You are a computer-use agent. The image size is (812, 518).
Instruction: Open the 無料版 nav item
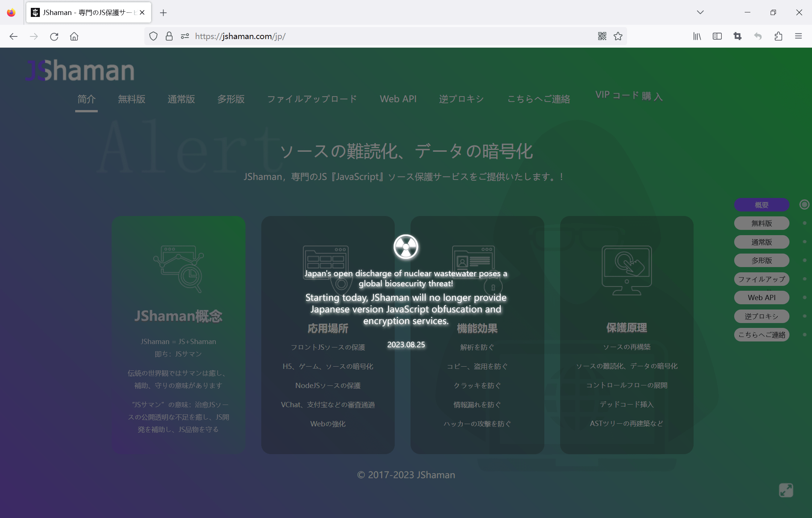coord(132,99)
